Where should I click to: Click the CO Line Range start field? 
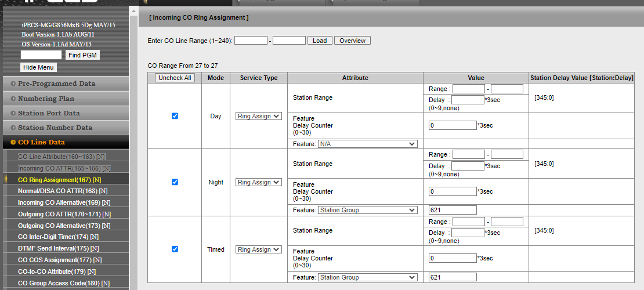[x=251, y=41]
